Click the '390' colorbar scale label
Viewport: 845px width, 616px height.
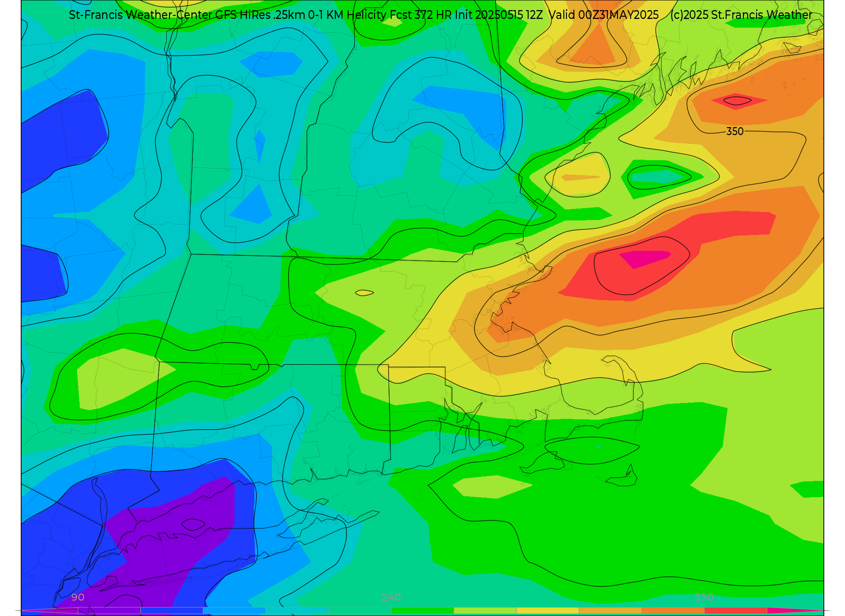coord(704,597)
